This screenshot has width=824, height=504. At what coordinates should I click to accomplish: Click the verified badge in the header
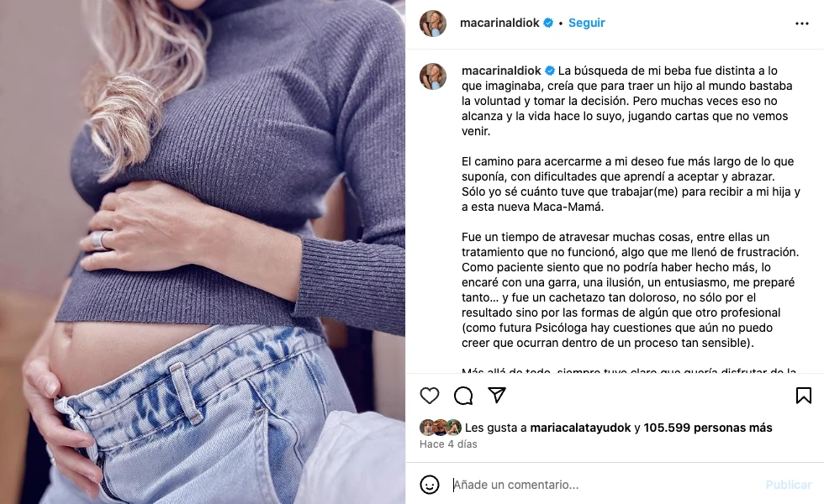pos(548,24)
